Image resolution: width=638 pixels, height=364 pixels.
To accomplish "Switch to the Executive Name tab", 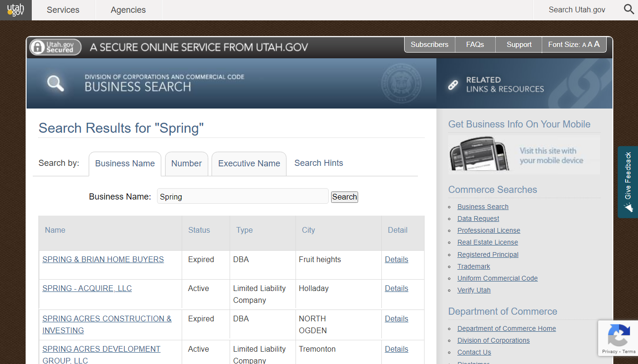I will pos(249,164).
